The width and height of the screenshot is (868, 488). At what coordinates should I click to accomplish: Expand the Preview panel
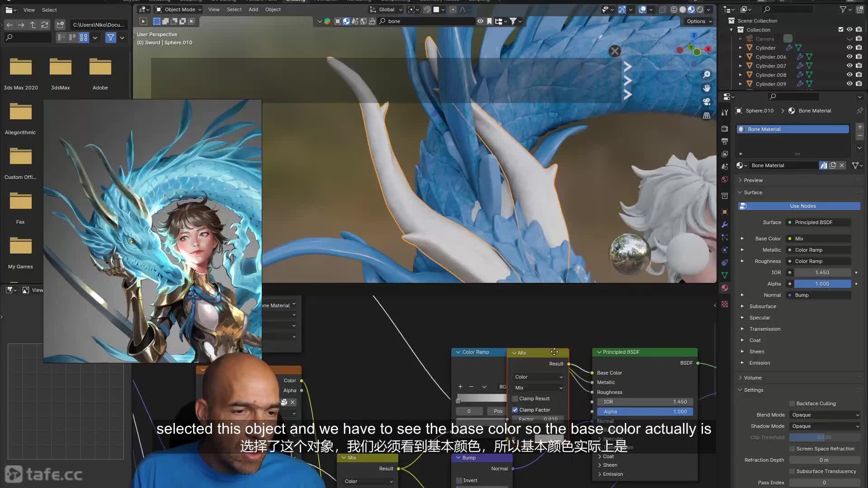tap(753, 180)
